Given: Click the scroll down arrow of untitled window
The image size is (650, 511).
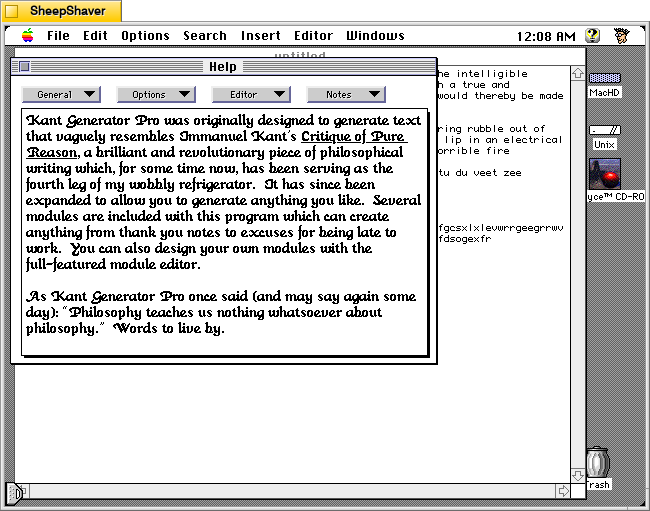Looking at the screenshot, I should (578, 475).
